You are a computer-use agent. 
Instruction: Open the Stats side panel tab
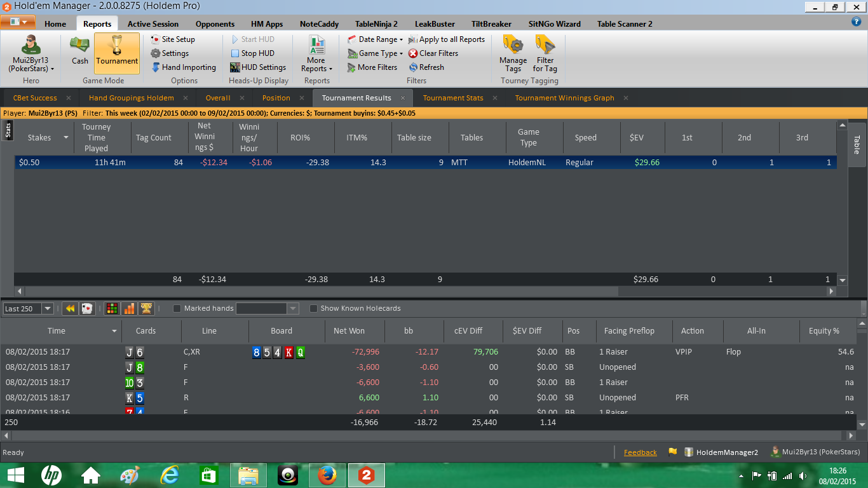pos(8,131)
